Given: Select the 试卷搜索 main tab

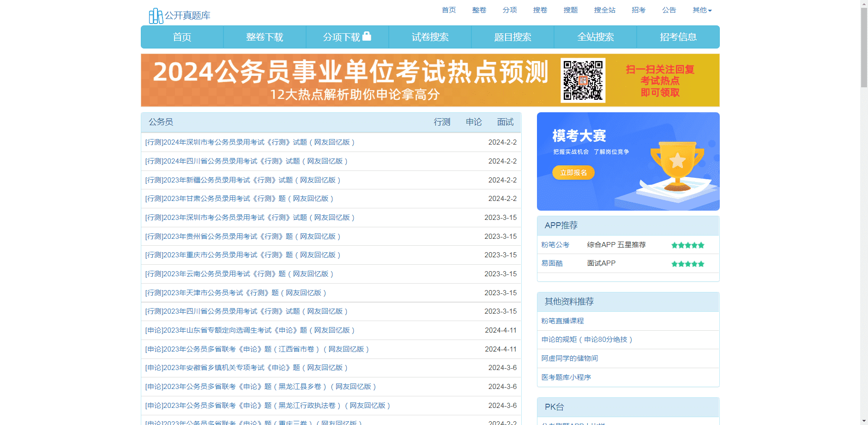Looking at the screenshot, I should pyautogui.click(x=430, y=37).
